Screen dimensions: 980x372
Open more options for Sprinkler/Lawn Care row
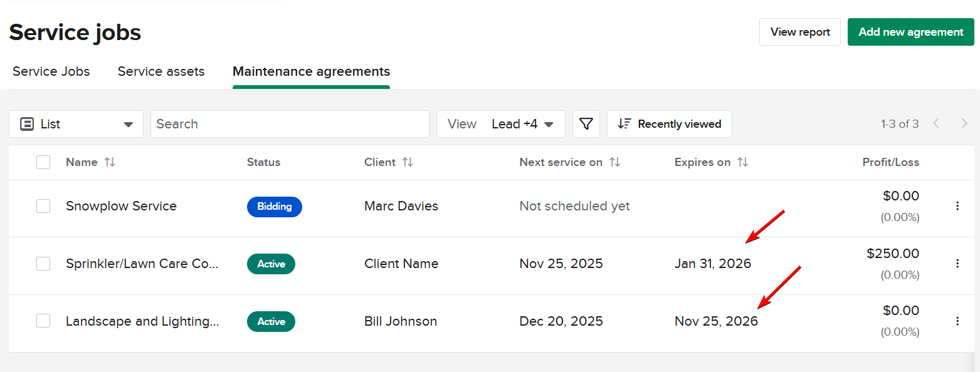point(957,264)
